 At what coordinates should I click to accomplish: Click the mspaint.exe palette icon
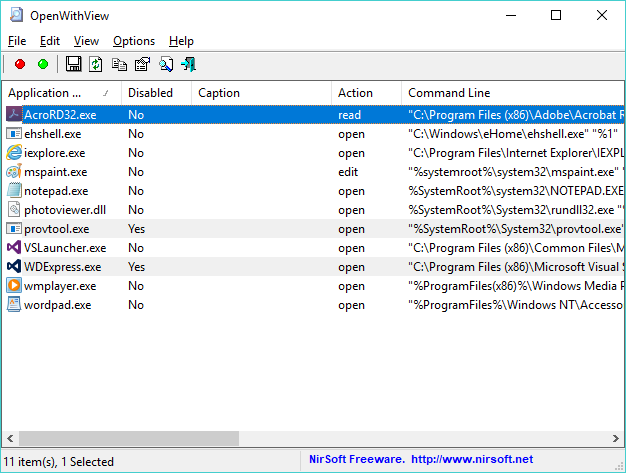(14, 172)
